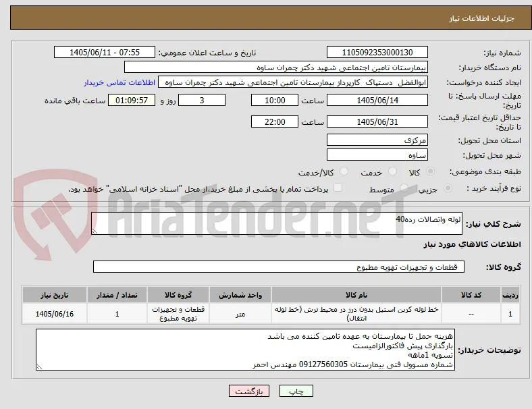Click the بازگشت back button
The width and height of the screenshot is (532, 409).
(249, 391)
